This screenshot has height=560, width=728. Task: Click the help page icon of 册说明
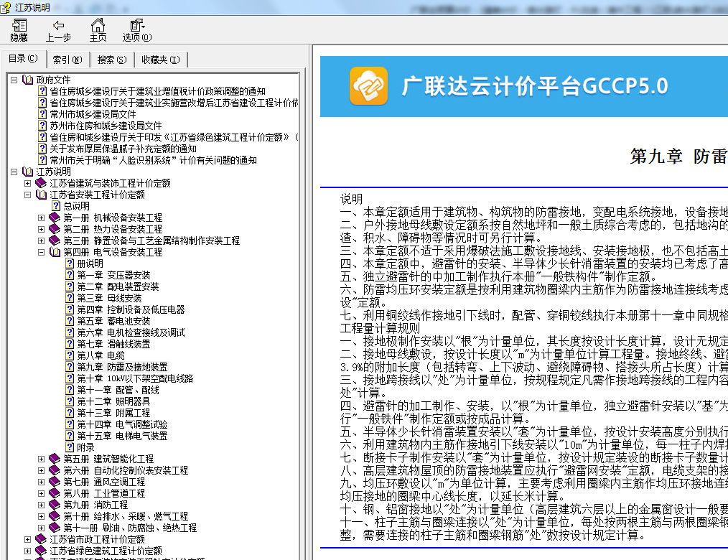tap(70, 263)
